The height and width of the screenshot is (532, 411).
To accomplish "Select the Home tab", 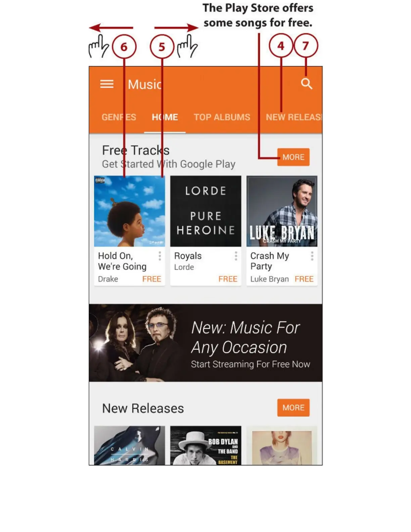I will pyautogui.click(x=165, y=117).
